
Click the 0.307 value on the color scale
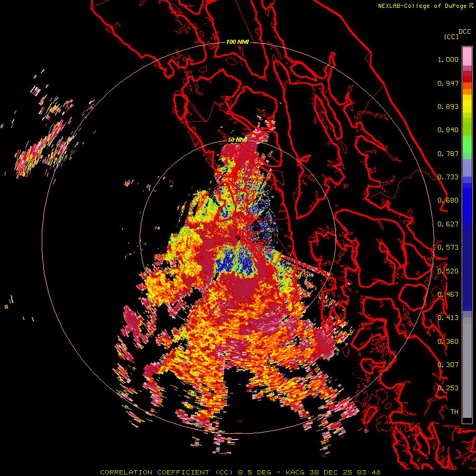click(x=448, y=365)
